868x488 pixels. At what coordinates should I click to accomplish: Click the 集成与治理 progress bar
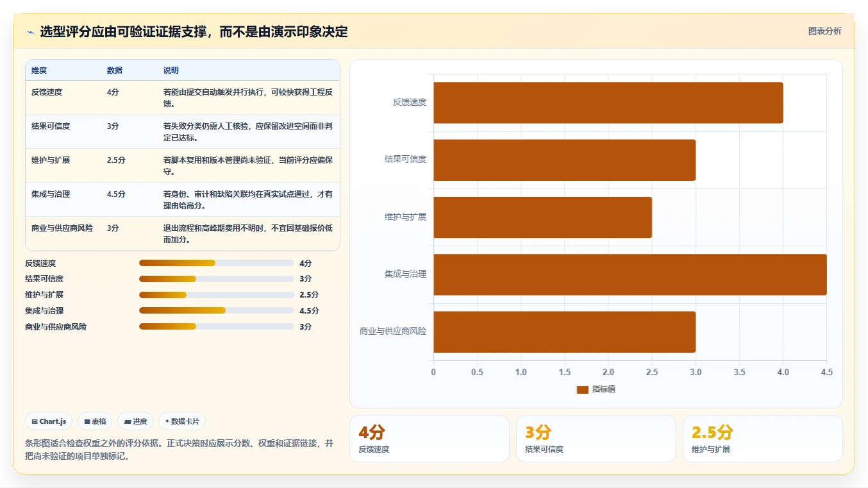coord(217,310)
